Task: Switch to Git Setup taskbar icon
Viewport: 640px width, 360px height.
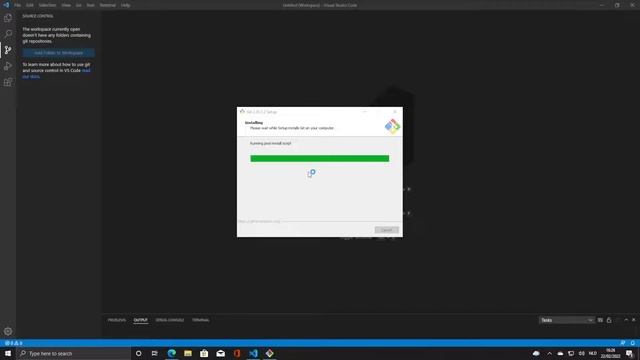Action: 269,353
